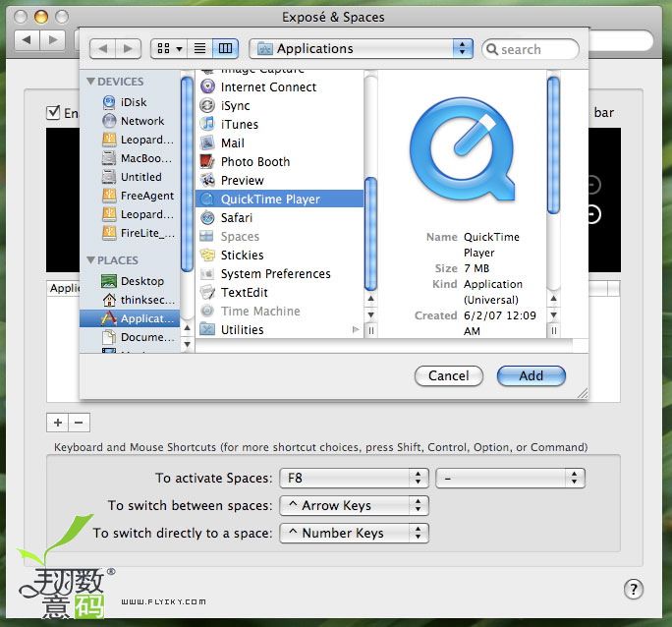Toggle the Enable Spaces checkbox

click(53, 113)
